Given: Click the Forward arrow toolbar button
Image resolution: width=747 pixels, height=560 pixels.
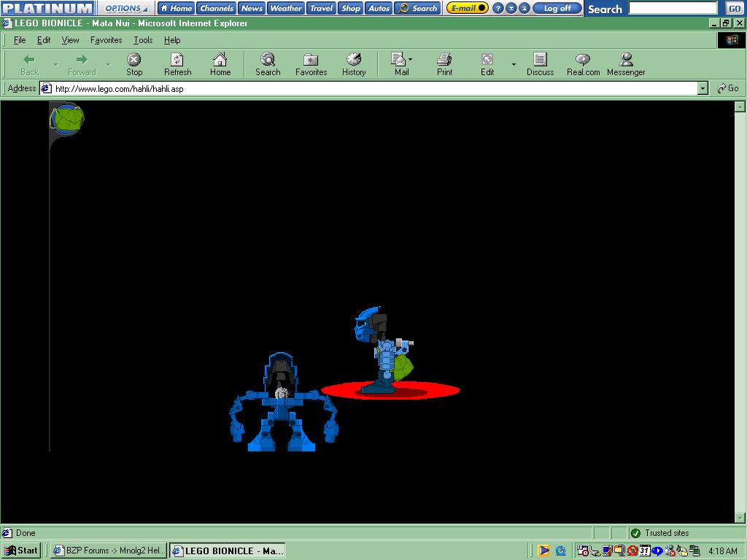Looking at the screenshot, I should 82,64.
